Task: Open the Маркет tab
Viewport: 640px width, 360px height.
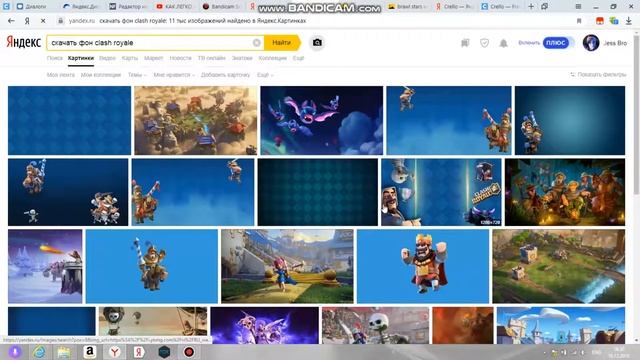Action: click(153, 58)
